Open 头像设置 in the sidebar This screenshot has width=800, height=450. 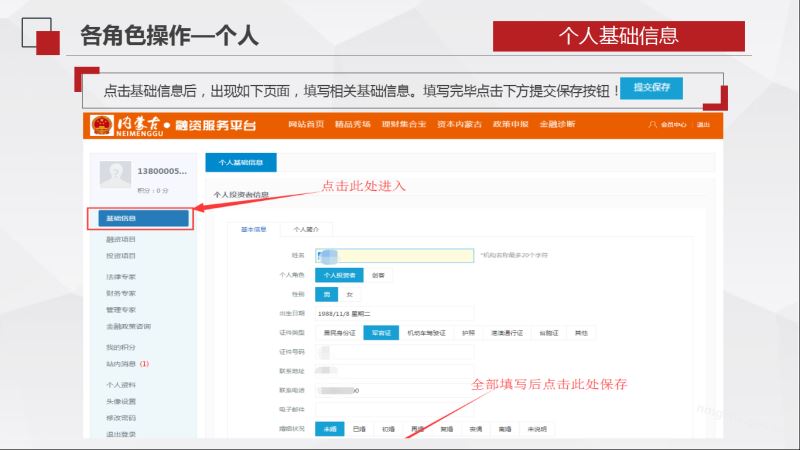click(x=121, y=401)
